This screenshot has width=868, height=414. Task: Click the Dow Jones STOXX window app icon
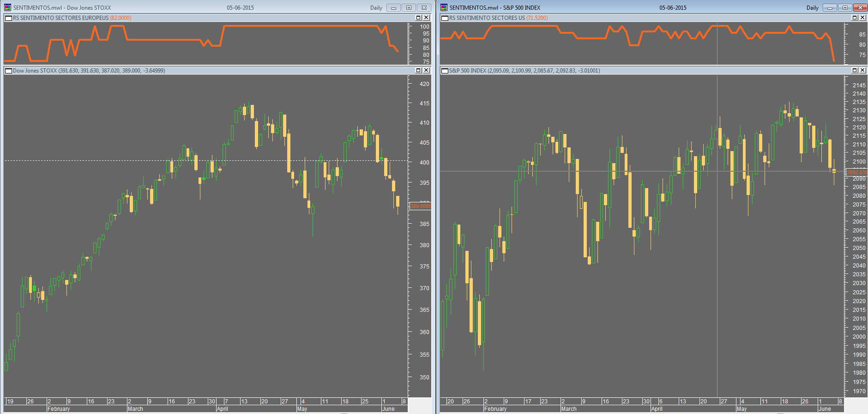click(x=7, y=7)
